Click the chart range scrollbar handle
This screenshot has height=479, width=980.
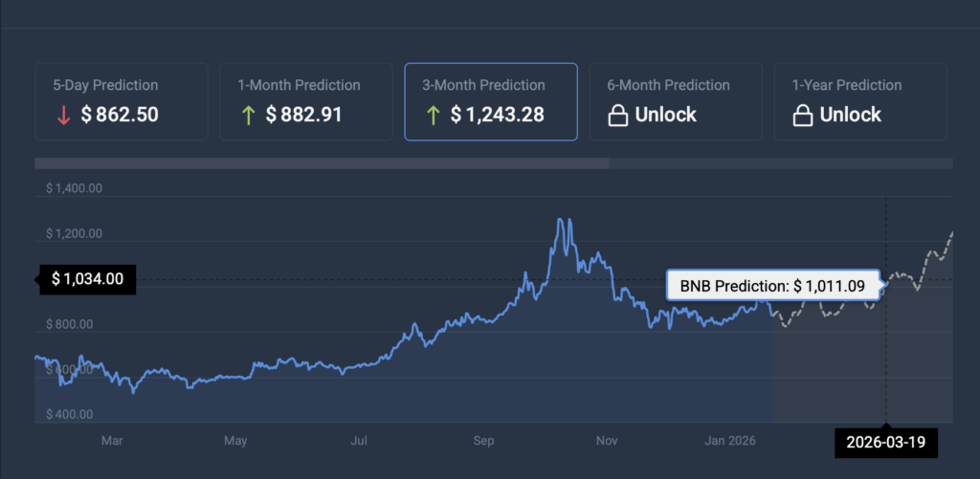[322, 163]
